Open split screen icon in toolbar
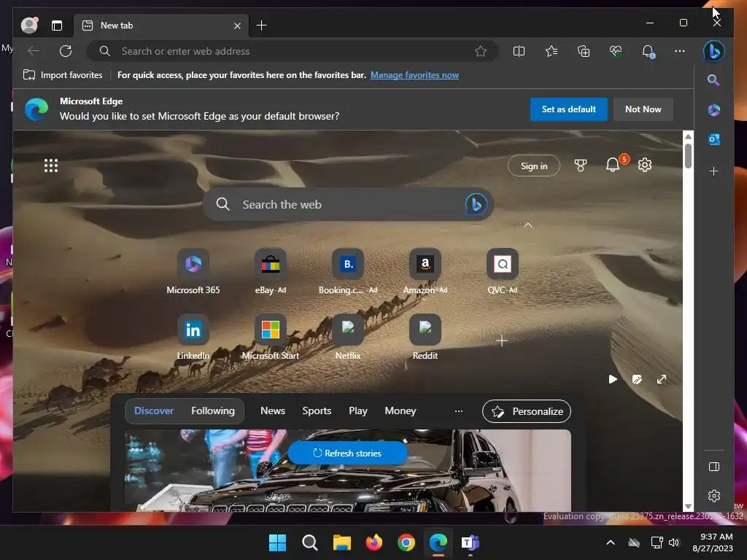Viewport: 747px width, 560px height. pyautogui.click(x=519, y=51)
